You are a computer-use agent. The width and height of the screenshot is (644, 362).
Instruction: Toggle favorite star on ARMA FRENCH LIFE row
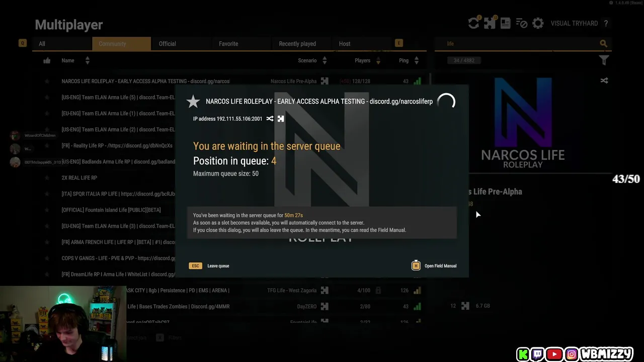[x=47, y=242]
